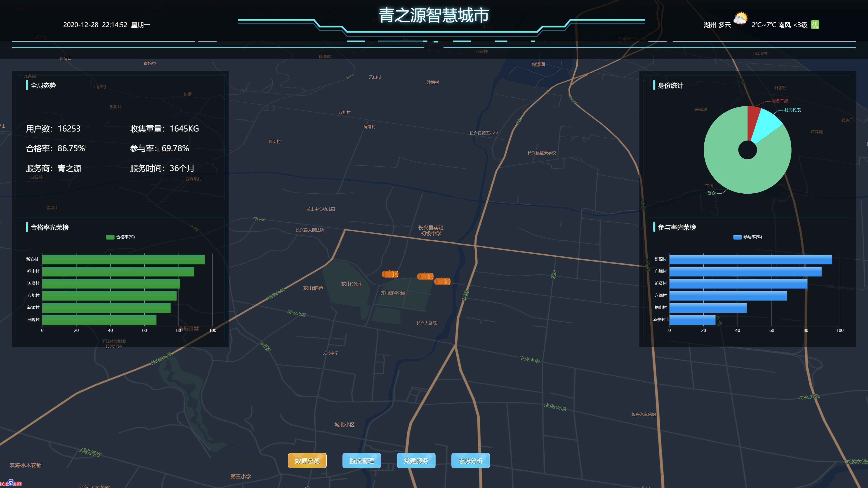Click 六都村 blue bar in 参与率光荣榜
This screenshot has height=488, width=868.
[x=728, y=296]
